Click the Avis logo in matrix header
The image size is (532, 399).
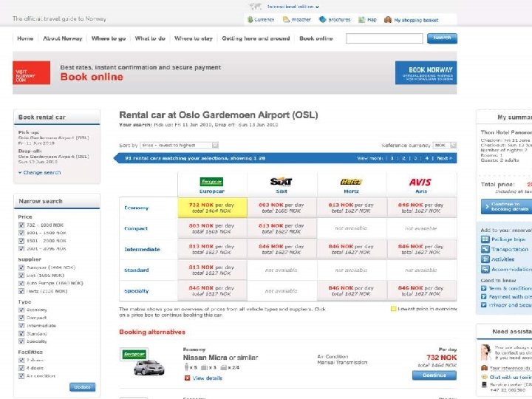tap(420, 183)
